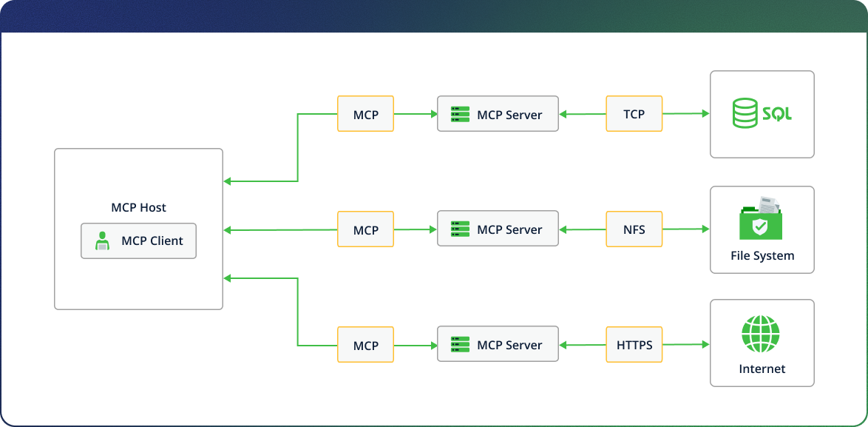Click the Internet globe icon

[x=762, y=334]
